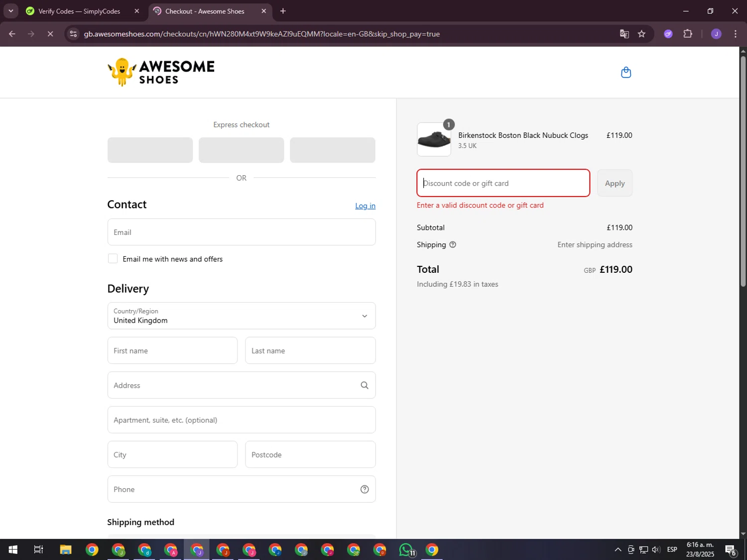The image size is (747, 560).
Task: Expand the Country/Region dropdown
Action: pyautogui.click(x=242, y=316)
